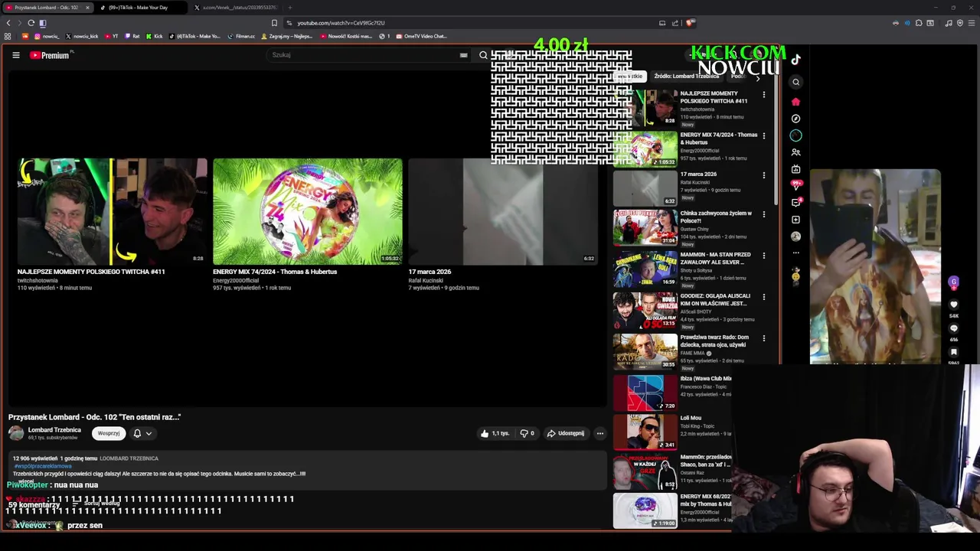
Task: Open the YouTube guide hamburger menu
Action: pyautogui.click(x=15, y=55)
